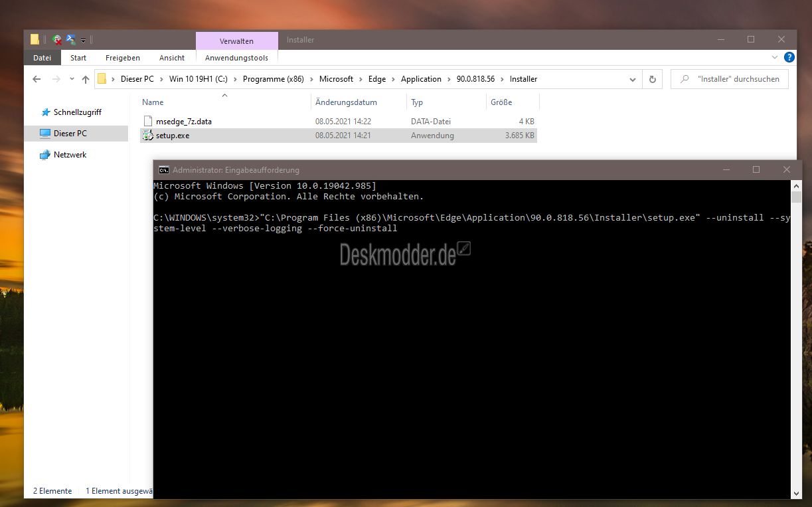Image resolution: width=812 pixels, height=507 pixels.
Task: Click the 3.685 KB size cell
Action: [519, 136]
